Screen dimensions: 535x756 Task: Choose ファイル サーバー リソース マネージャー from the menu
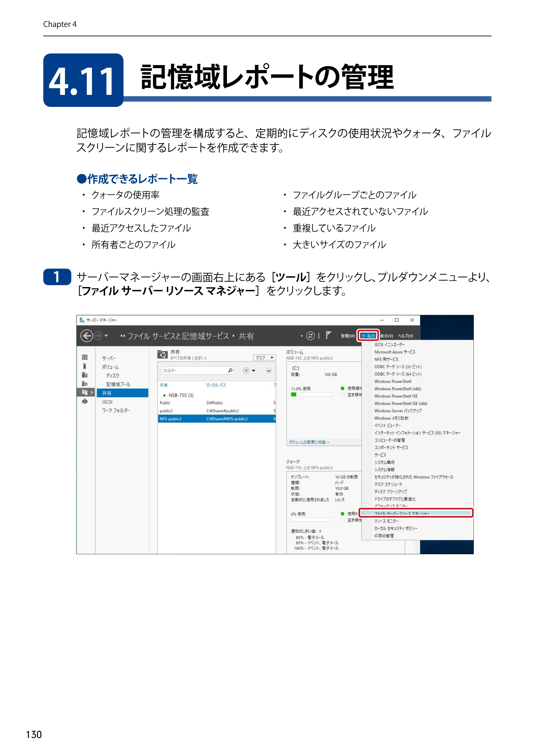416,513
